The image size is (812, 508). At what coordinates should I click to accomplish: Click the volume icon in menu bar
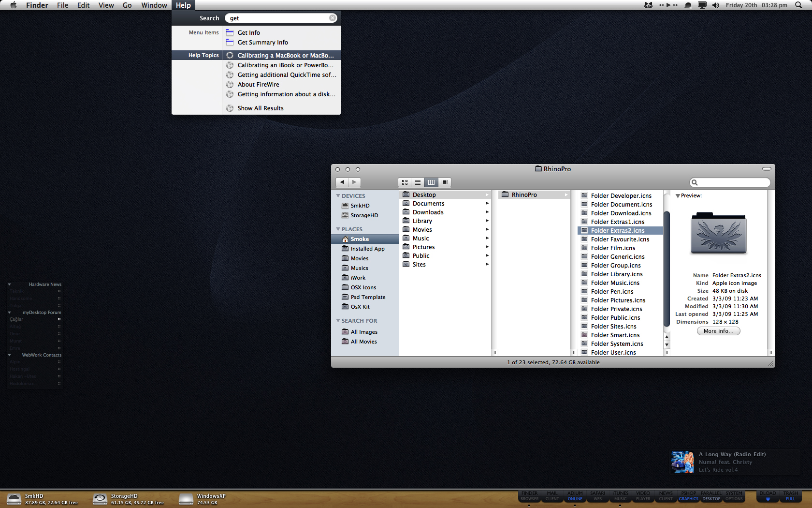(x=716, y=5)
